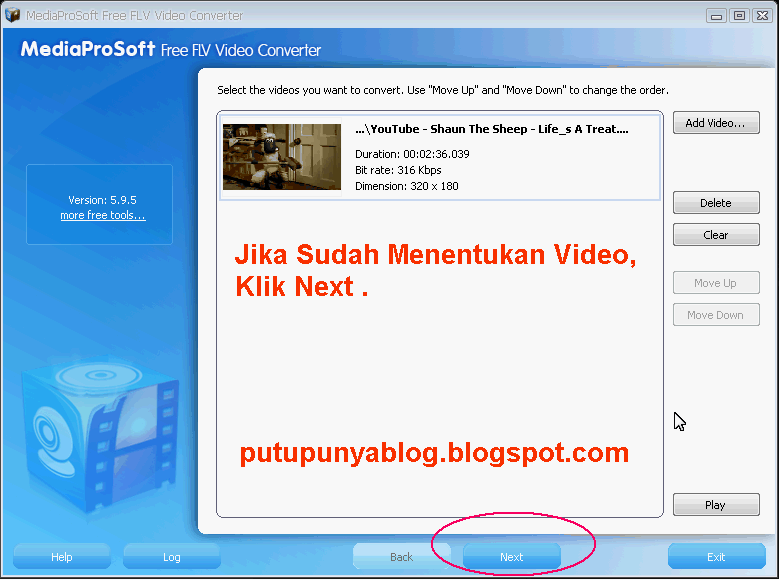This screenshot has height=580, width=779.
Task: Click the Version: 5.9.5 label
Action: click(102, 200)
